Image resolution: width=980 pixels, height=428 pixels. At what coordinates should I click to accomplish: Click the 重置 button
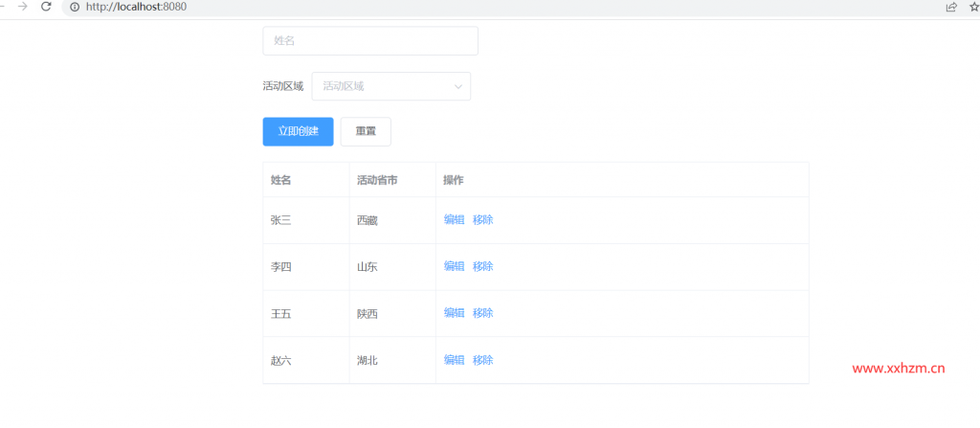[366, 132]
